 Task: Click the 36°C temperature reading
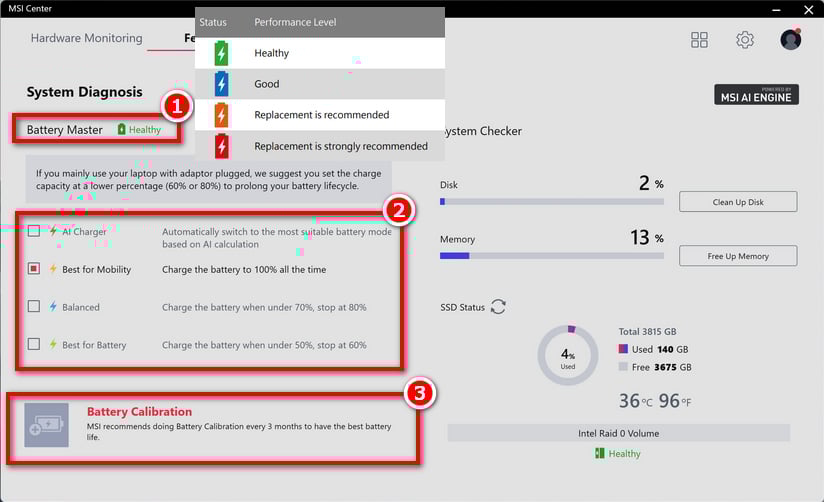[635, 401]
